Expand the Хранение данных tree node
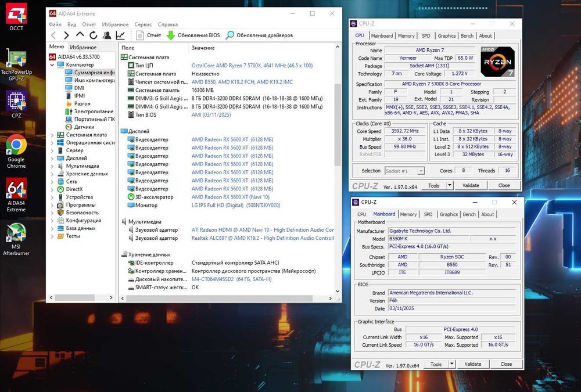The width and height of the screenshot is (581, 392). [x=52, y=174]
